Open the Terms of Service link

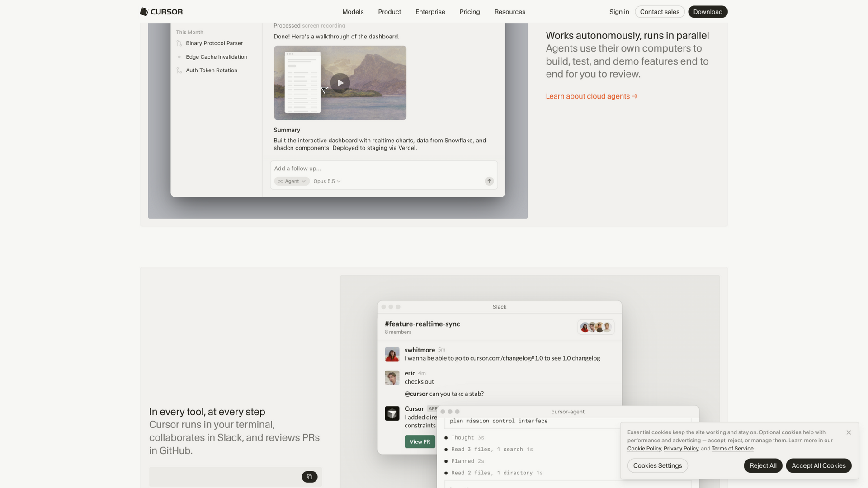tap(732, 449)
